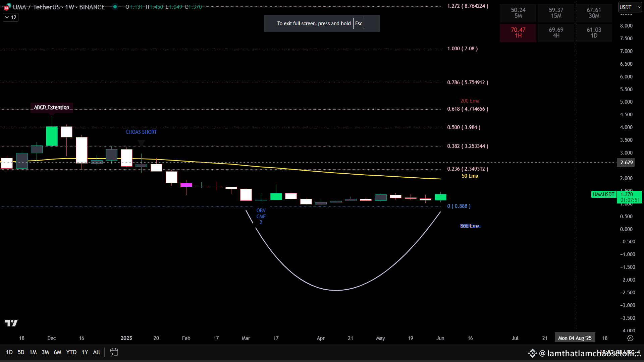The width and height of the screenshot is (644, 362).
Task: Click Fib level 0 ( 0.888 )
Action: point(459,206)
